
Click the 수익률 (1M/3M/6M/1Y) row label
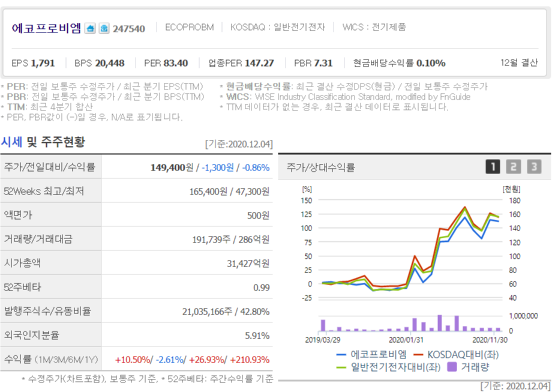50,360
